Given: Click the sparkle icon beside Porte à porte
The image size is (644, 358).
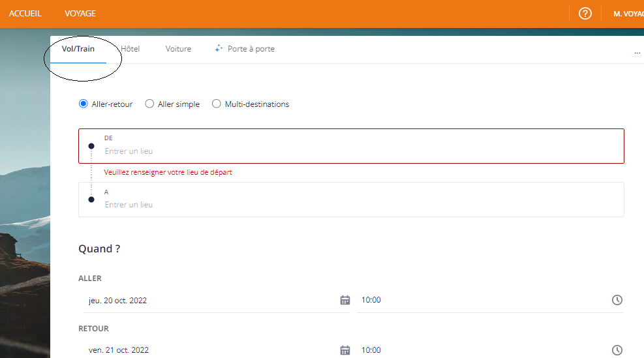Looking at the screenshot, I should [x=219, y=48].
